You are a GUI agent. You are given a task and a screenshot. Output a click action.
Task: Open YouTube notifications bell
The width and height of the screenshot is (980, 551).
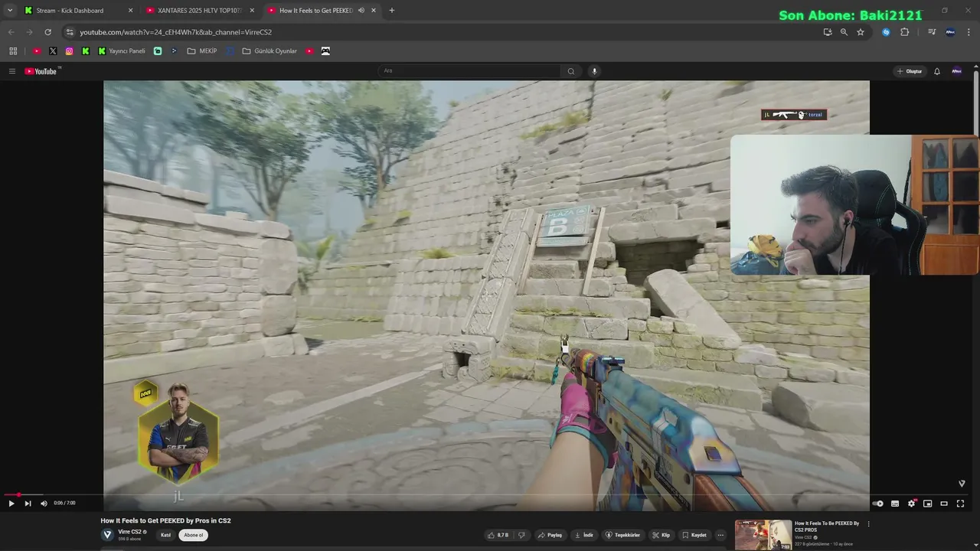click(936, 71)
